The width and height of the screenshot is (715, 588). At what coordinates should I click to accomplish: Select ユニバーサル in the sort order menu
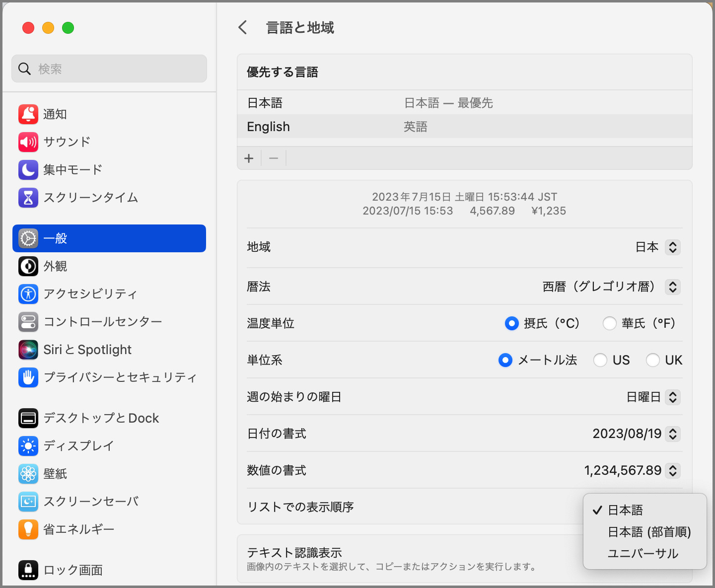643,554
